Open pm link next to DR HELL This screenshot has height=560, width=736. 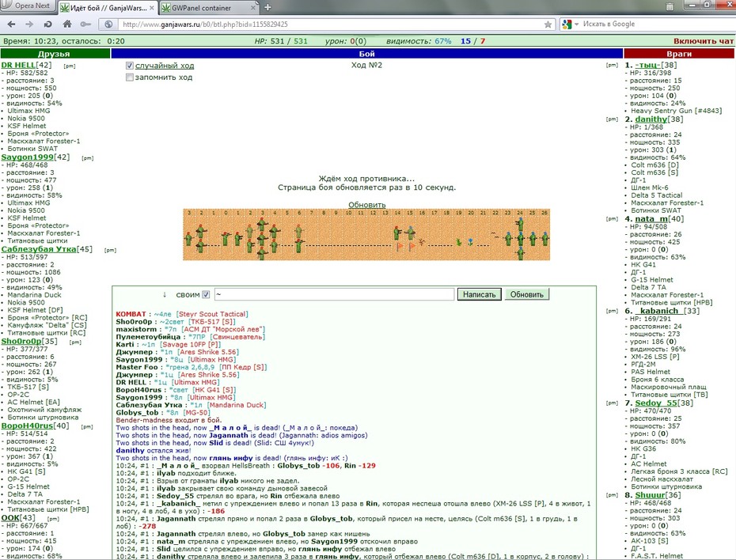pyautogui.click(x=70, y=66)
